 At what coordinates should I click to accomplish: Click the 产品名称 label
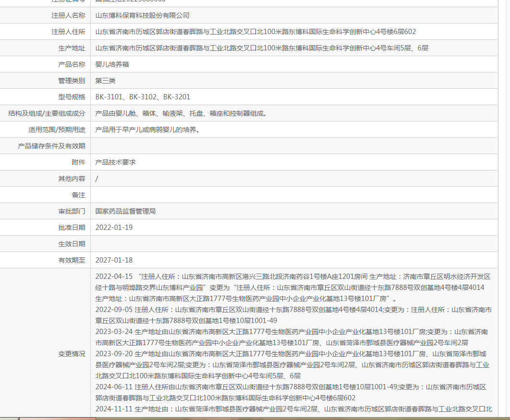coord(72,64)
